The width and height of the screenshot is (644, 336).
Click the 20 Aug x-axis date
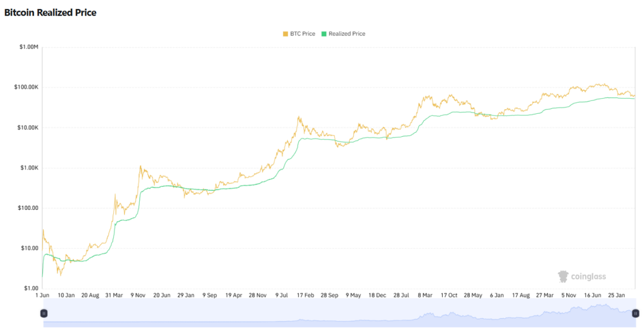click(x=90, y=295)
